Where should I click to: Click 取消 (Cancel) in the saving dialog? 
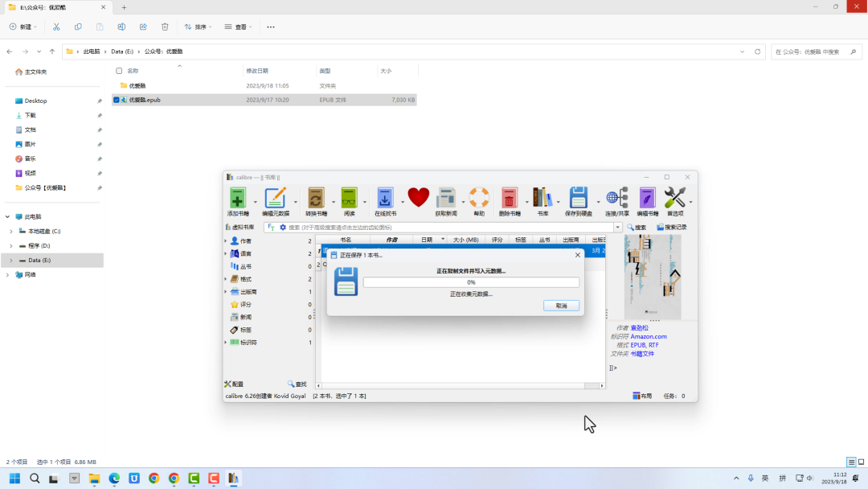coord(561,306)
